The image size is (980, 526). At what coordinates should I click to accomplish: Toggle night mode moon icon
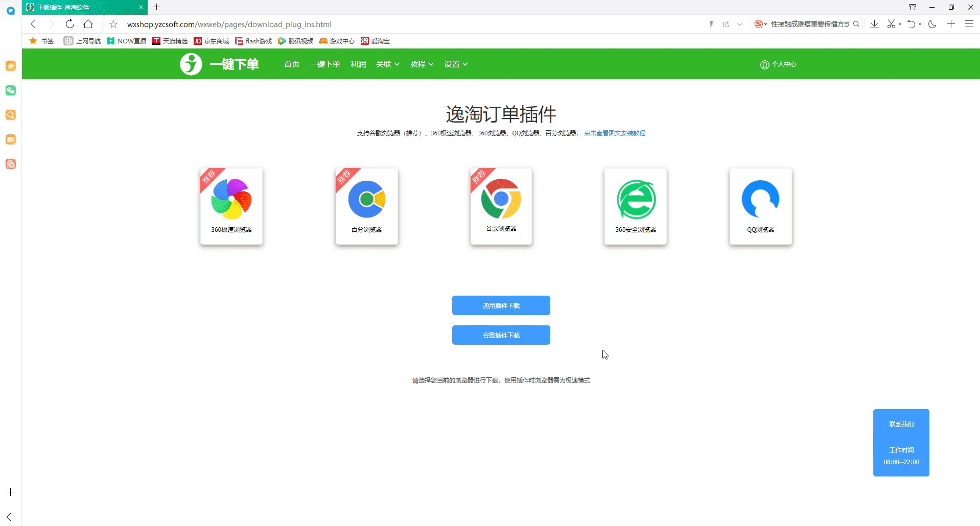932,24
